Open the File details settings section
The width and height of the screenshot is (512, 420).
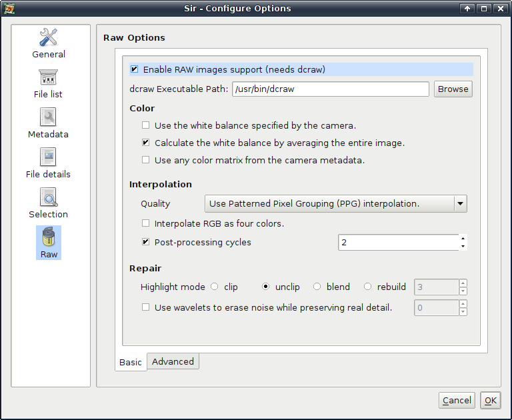[48, 163]
